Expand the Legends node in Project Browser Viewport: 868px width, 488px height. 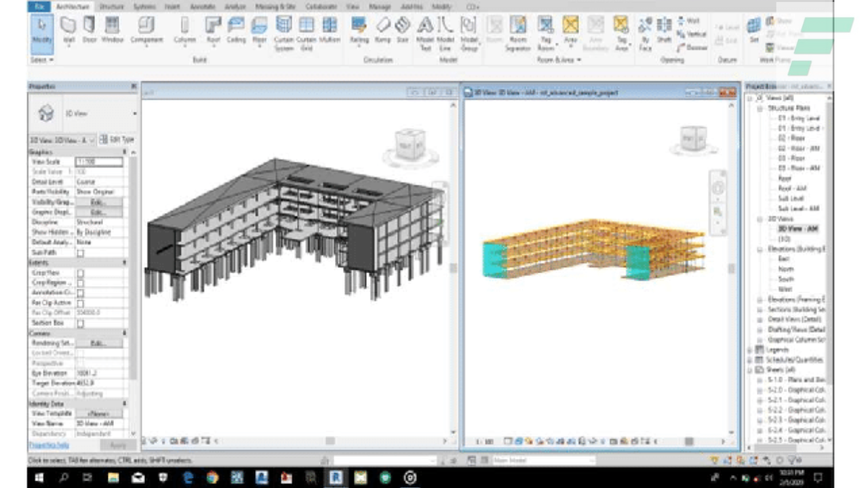pyautogui.click(x=750, y=350)
